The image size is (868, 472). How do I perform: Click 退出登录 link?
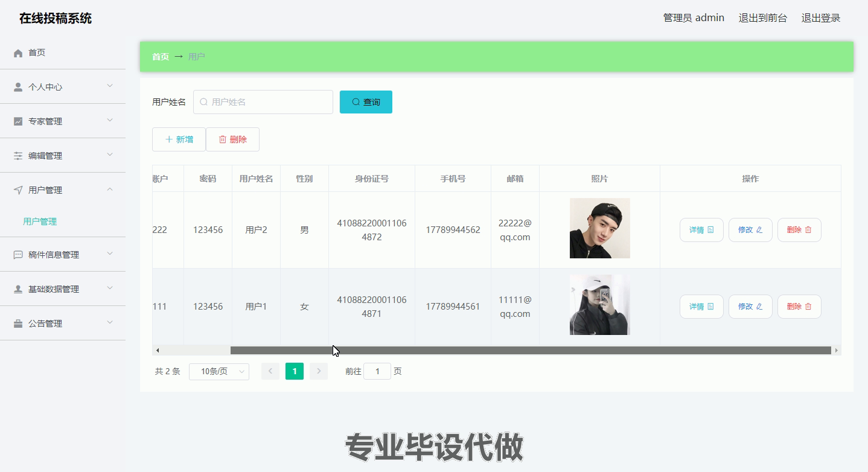821,18
